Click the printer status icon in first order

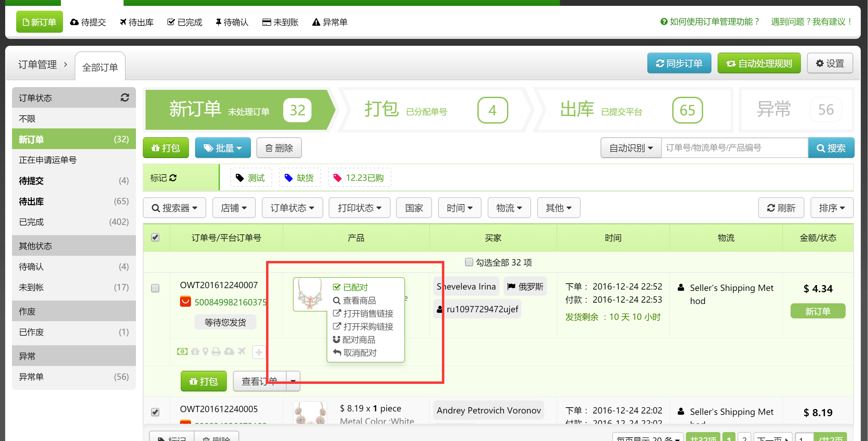[x=216, y=351]
